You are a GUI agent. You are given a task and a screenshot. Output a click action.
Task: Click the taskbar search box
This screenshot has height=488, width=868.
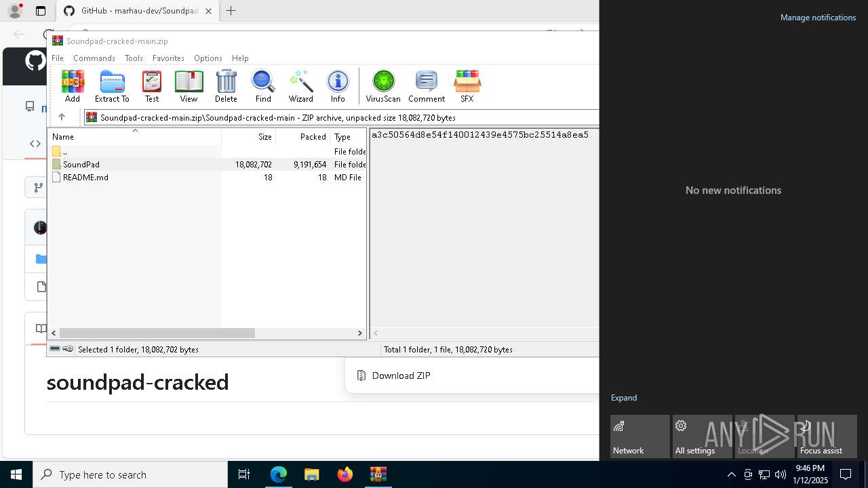[130, 474]
